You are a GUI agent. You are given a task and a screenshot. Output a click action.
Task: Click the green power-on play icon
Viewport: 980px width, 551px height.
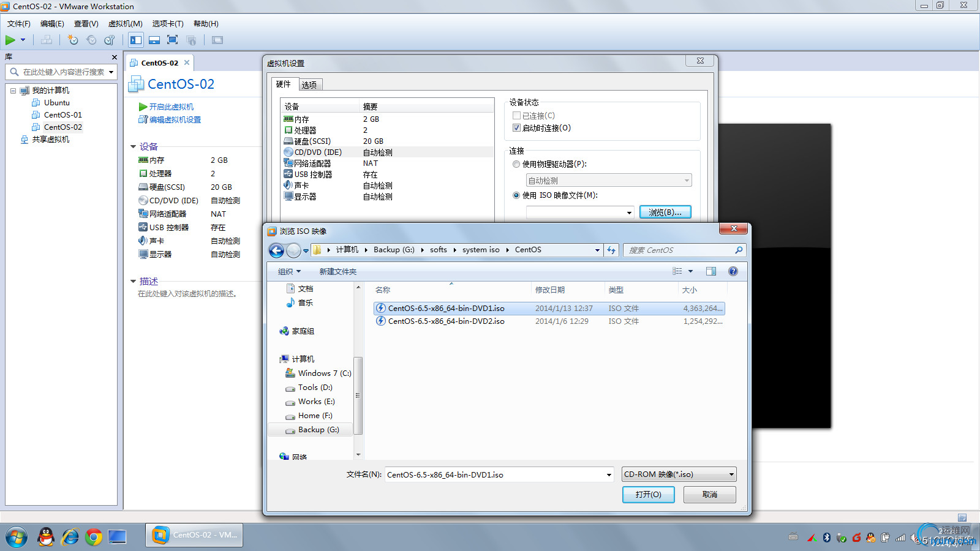tap(10, 40)
